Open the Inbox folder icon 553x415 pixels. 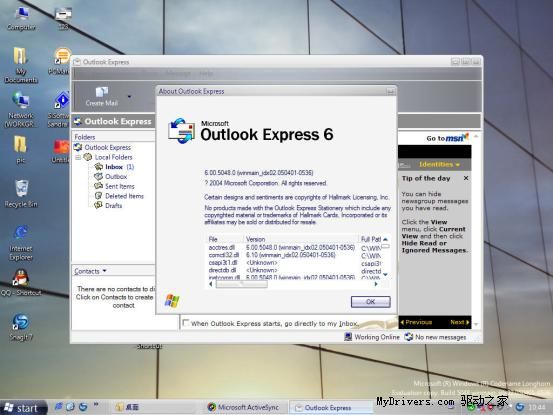click(98, 167)
